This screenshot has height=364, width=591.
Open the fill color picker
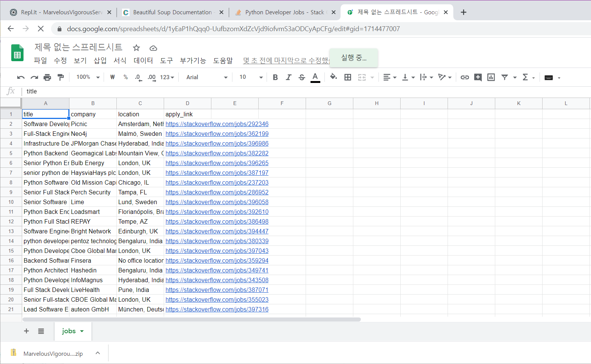pyautogui.click(x=333, y=77)
